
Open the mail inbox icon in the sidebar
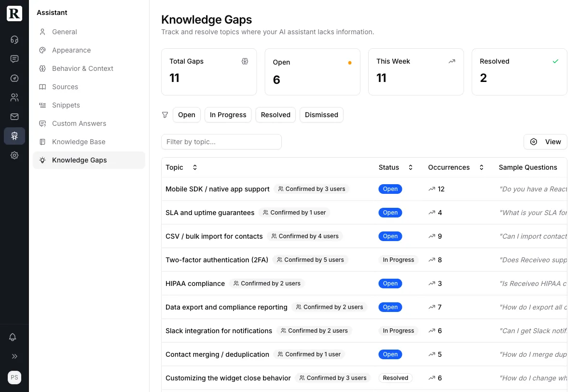pos(14,117)
